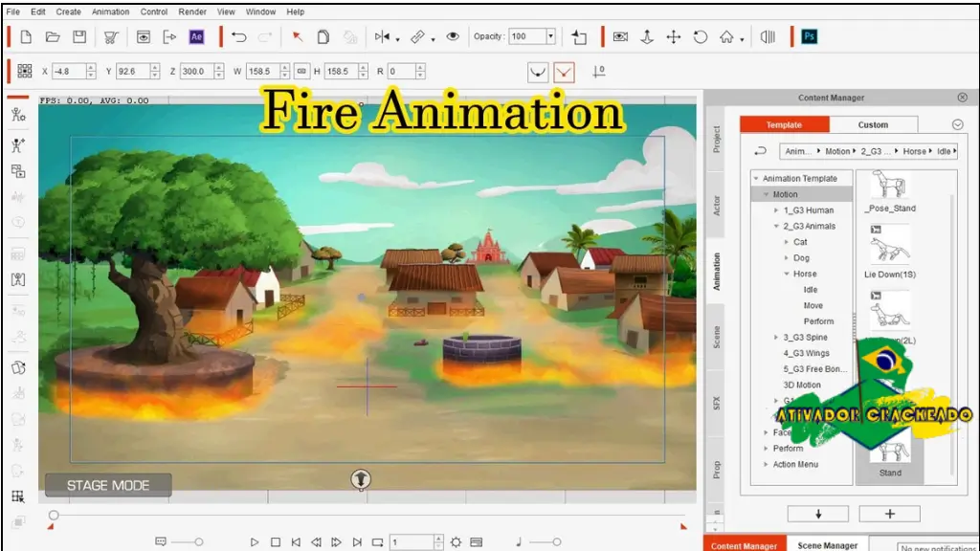Screen dimensions: 980x551
Task: Launch After Effects export (Ae) icon
Action: point(196,37)
